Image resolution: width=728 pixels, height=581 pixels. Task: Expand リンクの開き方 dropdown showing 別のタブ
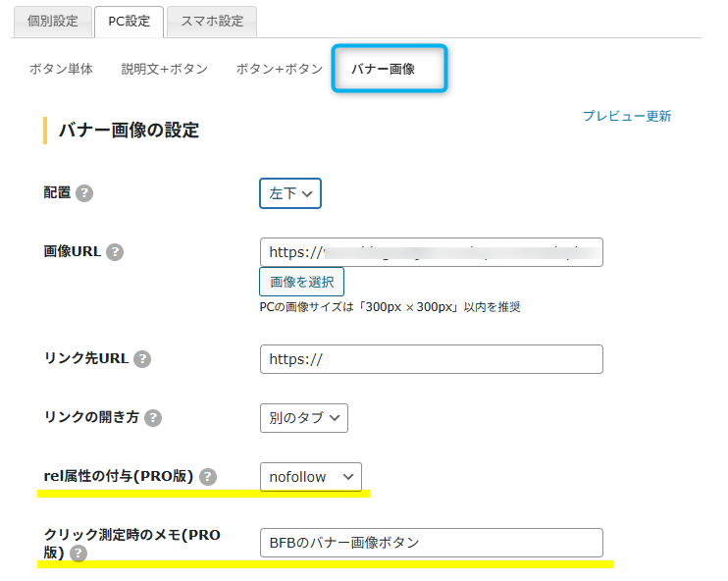pyautogui.click(x=303, y=418)
